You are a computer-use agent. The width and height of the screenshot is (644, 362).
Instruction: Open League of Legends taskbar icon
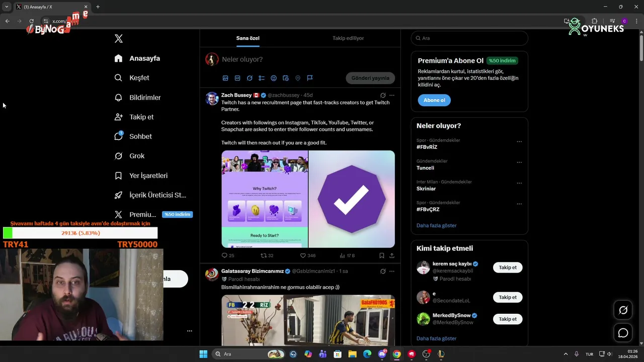coord(441,354)
